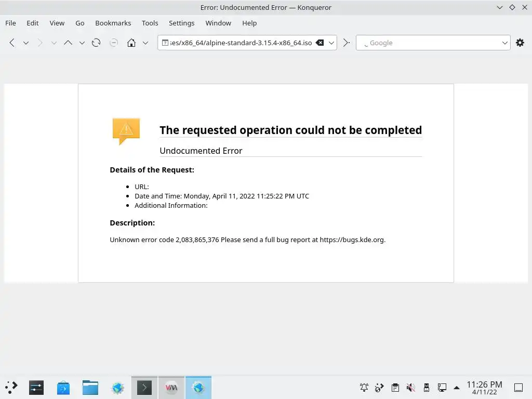Viewport: 532px width, 399px height.
Task: Open the Bookmarks menu
Action: click(113, 23)
